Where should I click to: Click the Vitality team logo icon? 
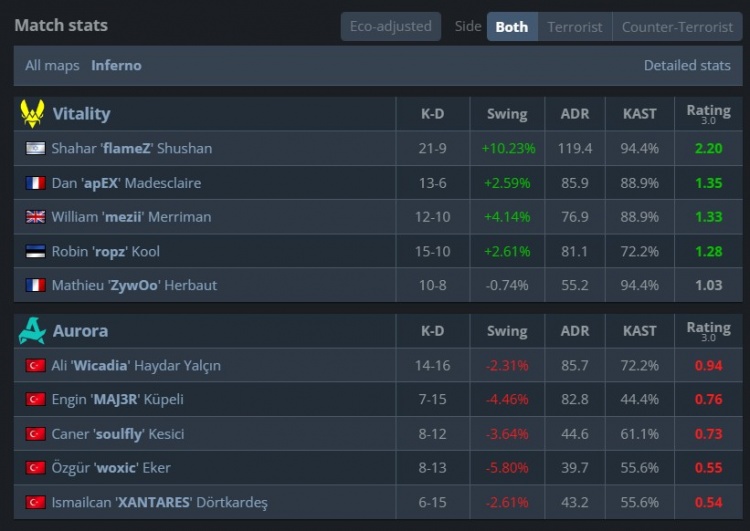click(32, 114)
